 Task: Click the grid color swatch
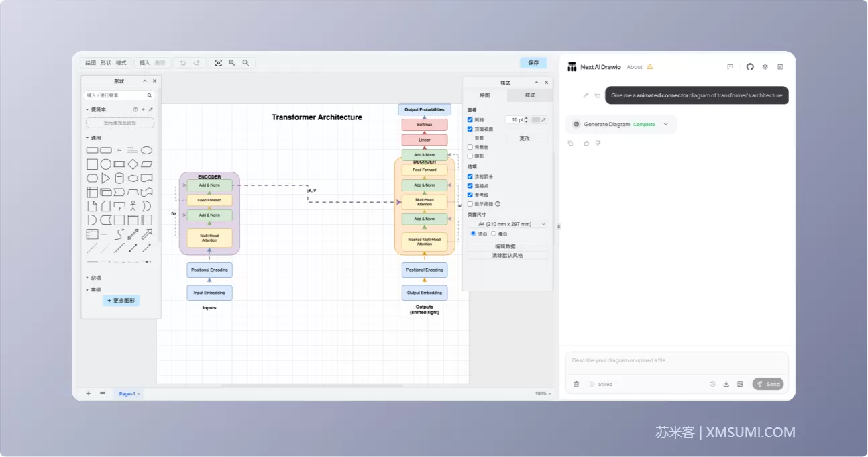[536, 119]
